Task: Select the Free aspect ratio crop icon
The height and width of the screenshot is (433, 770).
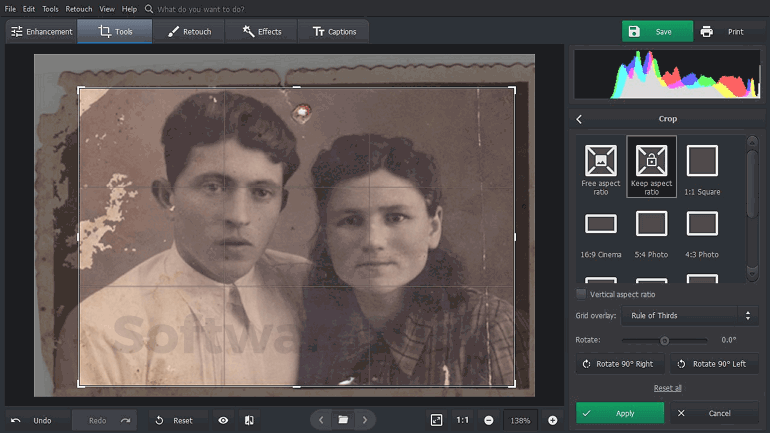Action: point(601,161)
